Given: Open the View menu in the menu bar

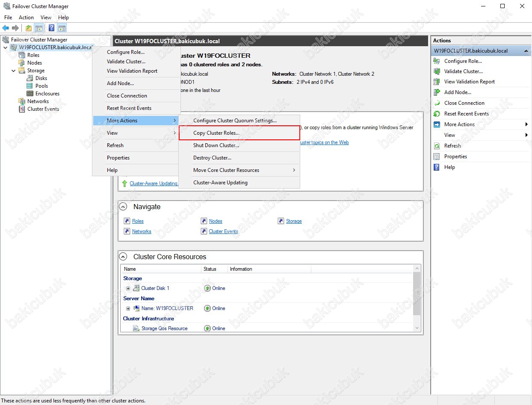Looking at the screenshot, I should 46,18.
